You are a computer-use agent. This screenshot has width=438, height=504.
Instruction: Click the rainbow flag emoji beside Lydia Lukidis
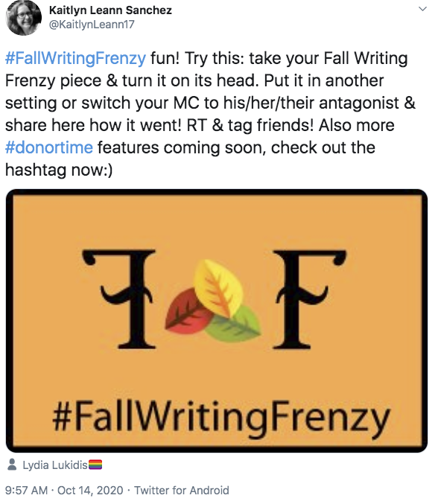coord(95,465)
